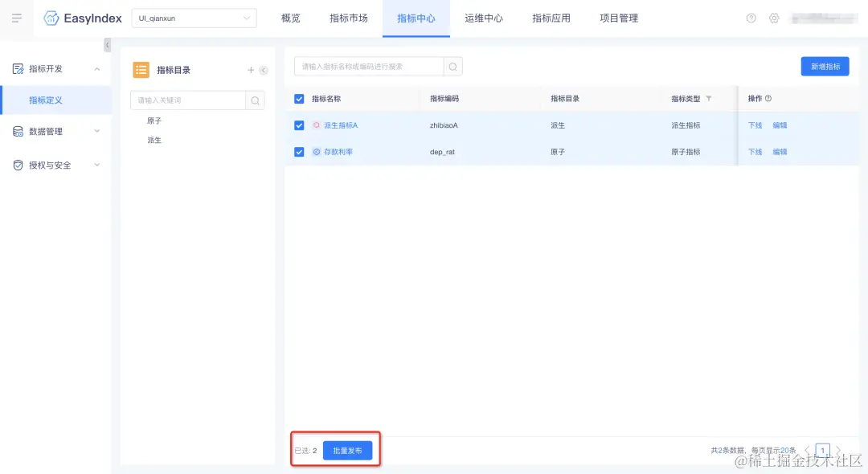Click 下线 for 派生指标A
Screen dimensions: 868x474
click(755, 125)
